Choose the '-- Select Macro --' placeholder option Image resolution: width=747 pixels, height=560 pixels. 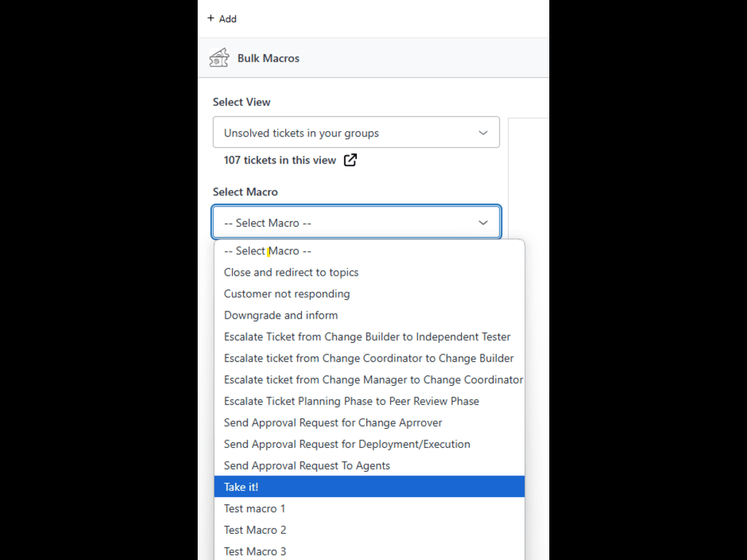pyautogui.click(x=268, y=251)
